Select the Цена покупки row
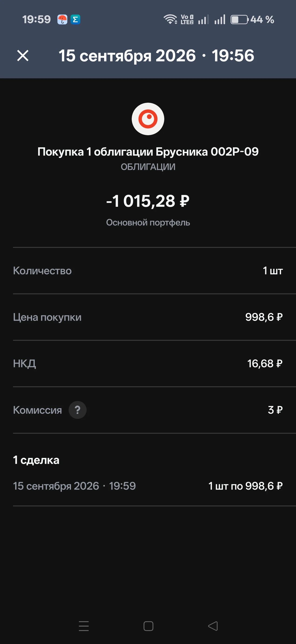 click(x=148, y=317)
